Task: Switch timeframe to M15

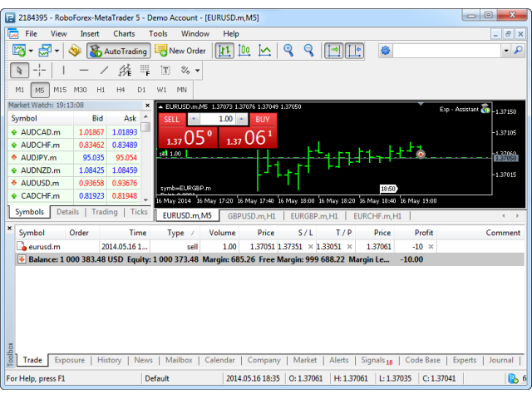Action: pos(60,90)
